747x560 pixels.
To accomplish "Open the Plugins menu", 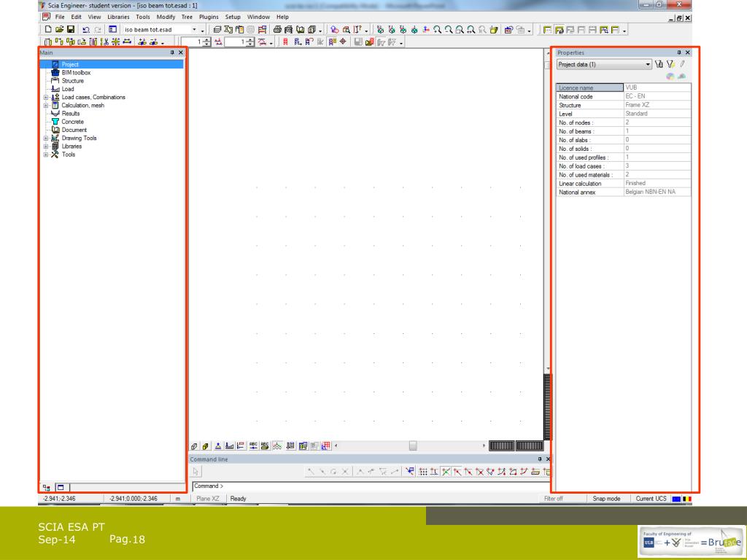I will coord(209,17).
